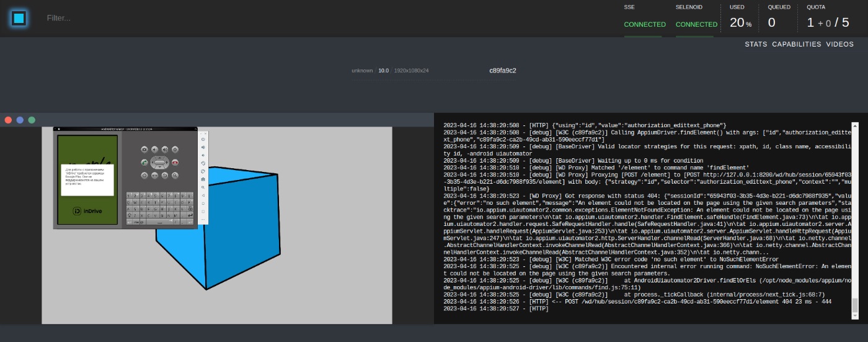Click the QUOTA 1 + 0 / 5 value

828,23
